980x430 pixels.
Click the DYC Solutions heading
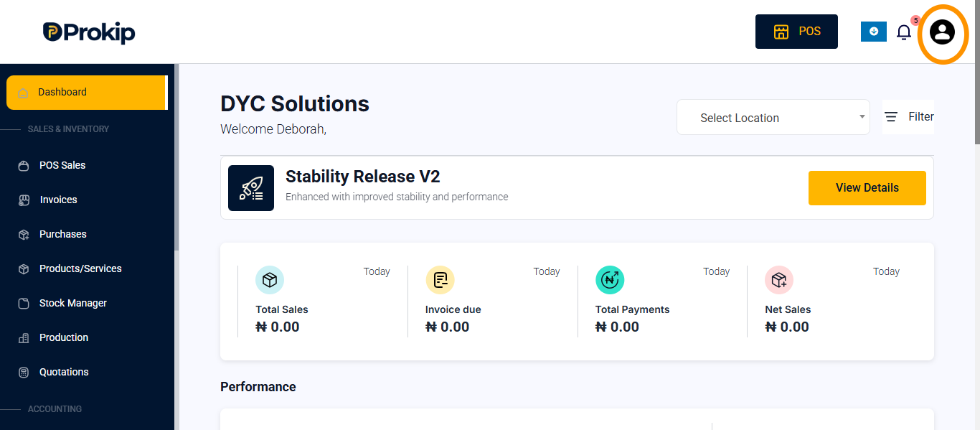(x=295, y=104)
